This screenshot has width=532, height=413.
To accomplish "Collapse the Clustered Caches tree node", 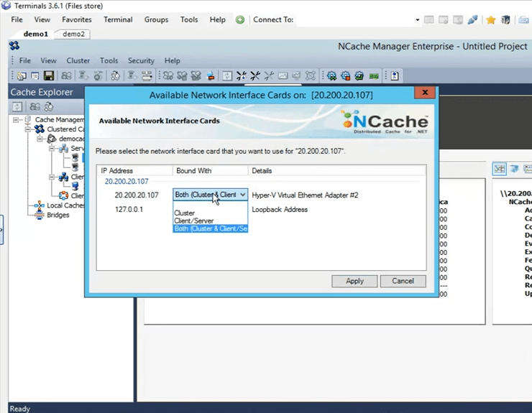I will (x=28, y=129).
